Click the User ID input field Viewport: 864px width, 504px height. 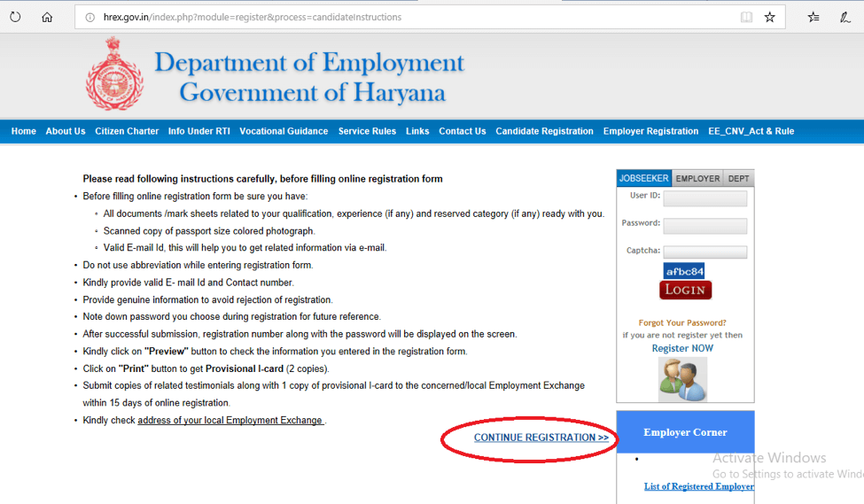[705, 198]
